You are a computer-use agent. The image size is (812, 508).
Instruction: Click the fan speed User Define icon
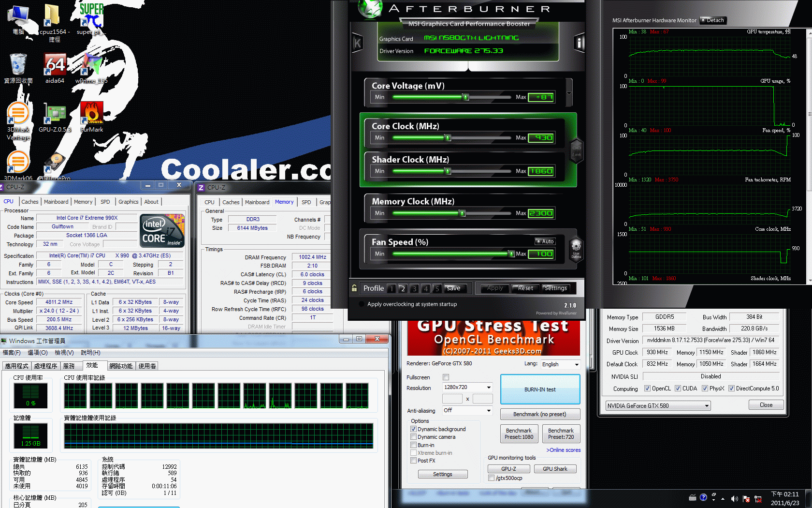click(x=576, y=248)
